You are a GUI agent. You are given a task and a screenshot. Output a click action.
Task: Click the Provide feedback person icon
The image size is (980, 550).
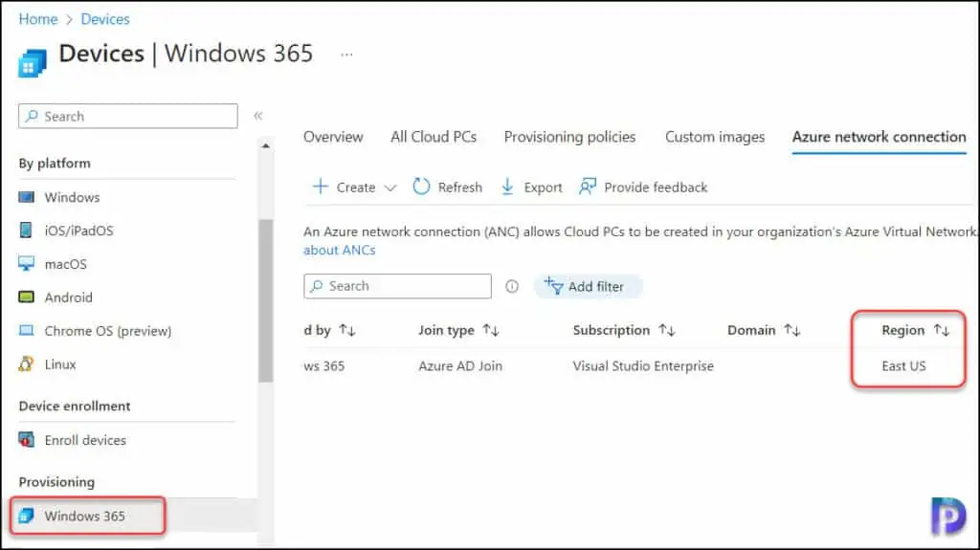click(588, 187)
